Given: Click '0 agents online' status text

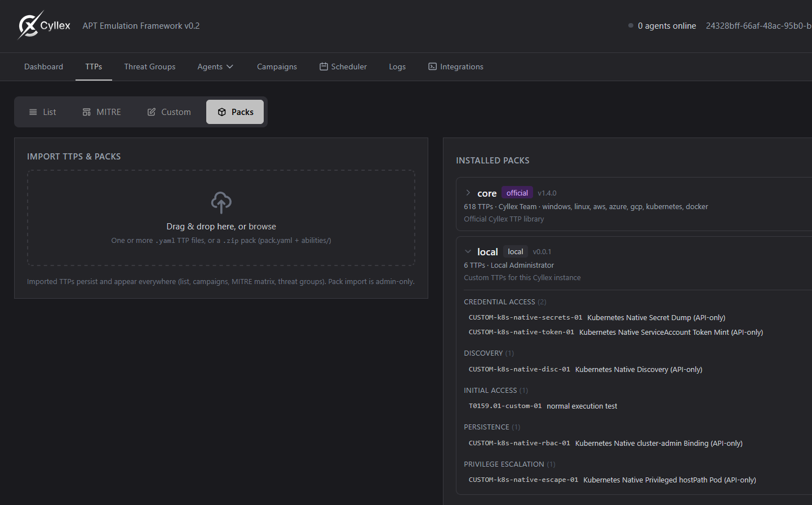Looking at the screenshot, I should tap(667, 26).
